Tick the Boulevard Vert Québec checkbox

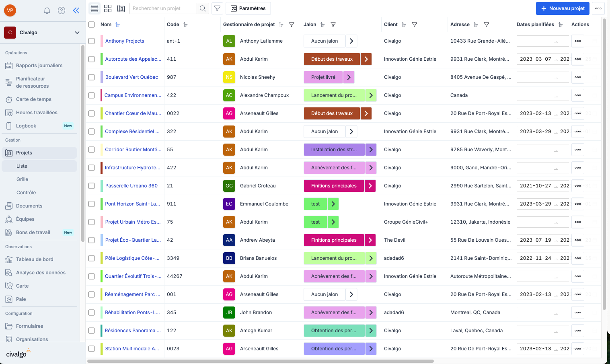coord(92,77)
